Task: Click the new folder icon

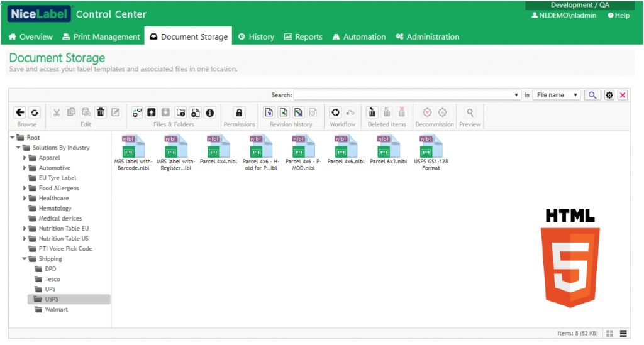Action: pyautogui.click(x=180, y=112)
